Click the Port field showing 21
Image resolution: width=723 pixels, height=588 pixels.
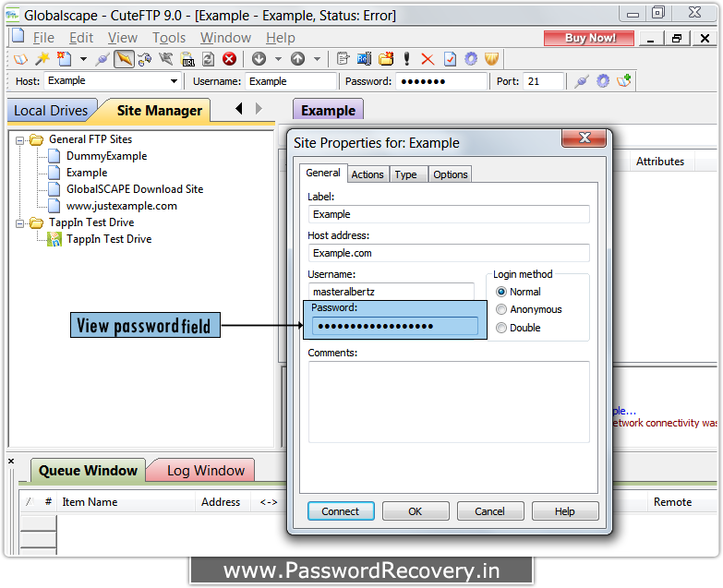tap(544, 81)
